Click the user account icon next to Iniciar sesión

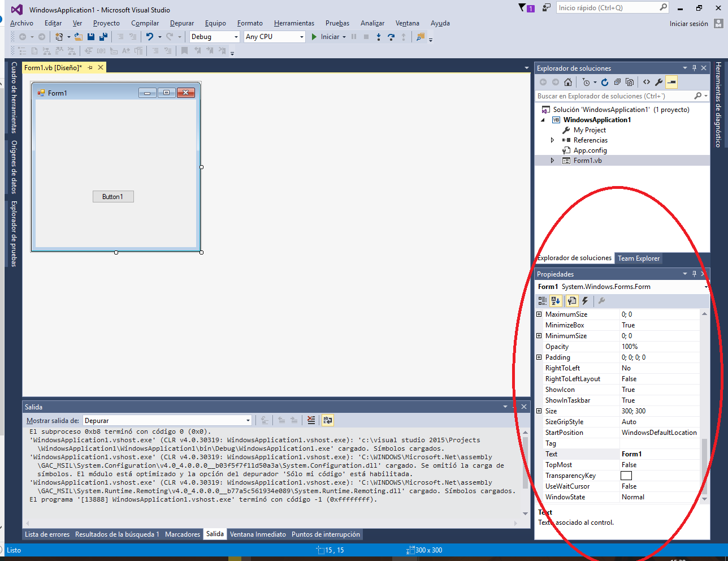tap(718, 23)
